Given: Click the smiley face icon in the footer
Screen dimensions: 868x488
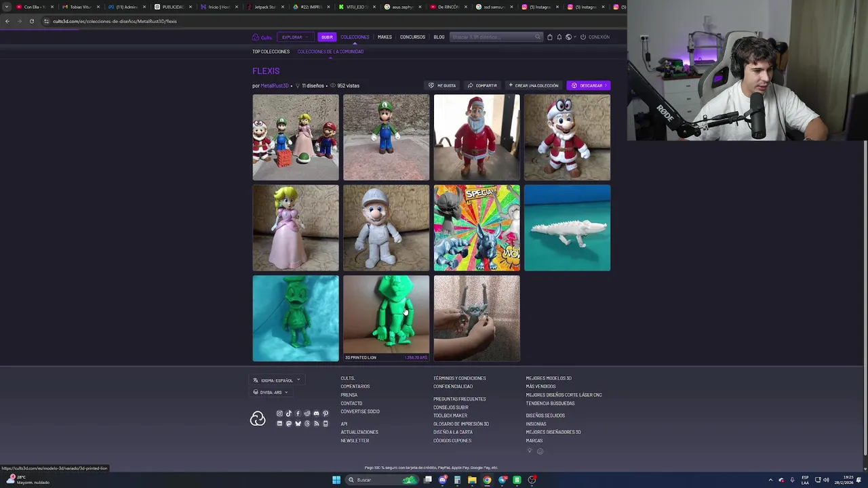Looking at the screenshot, I should 540,451.
